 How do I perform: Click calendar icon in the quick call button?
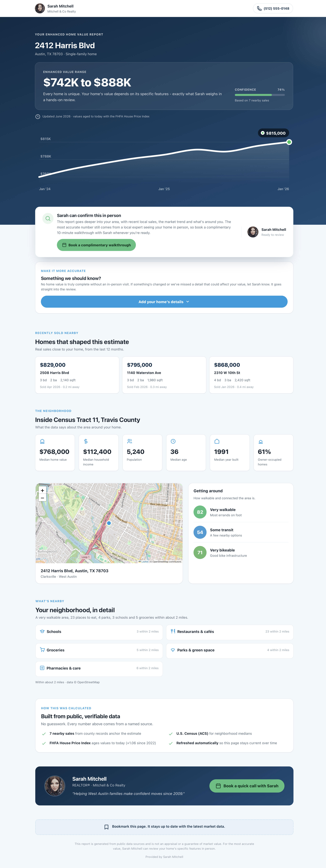tap(218, 786)
